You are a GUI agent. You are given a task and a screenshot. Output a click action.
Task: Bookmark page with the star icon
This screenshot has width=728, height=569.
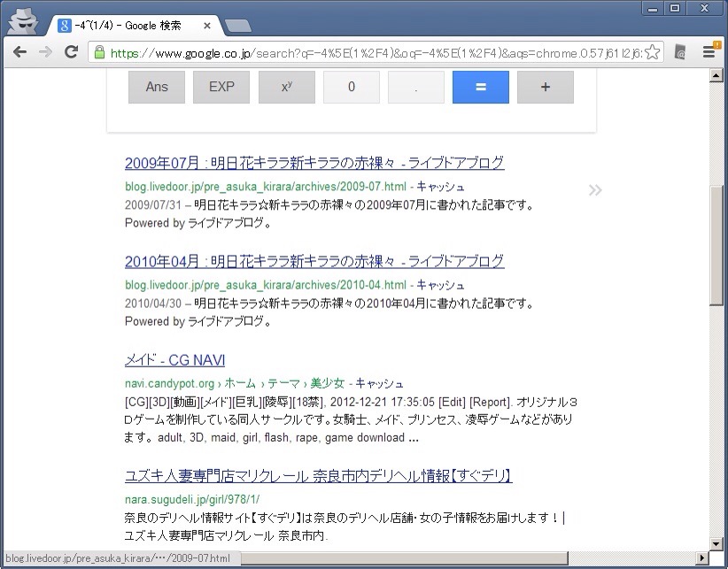653,52
